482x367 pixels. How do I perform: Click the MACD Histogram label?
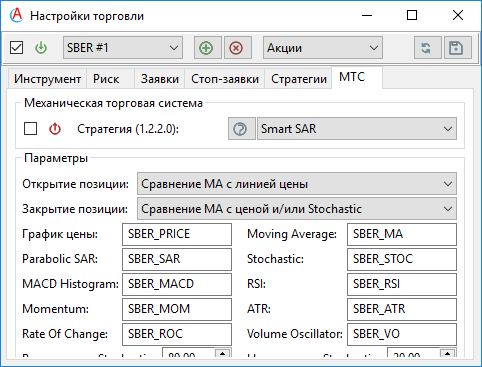[x=70, y=284]
